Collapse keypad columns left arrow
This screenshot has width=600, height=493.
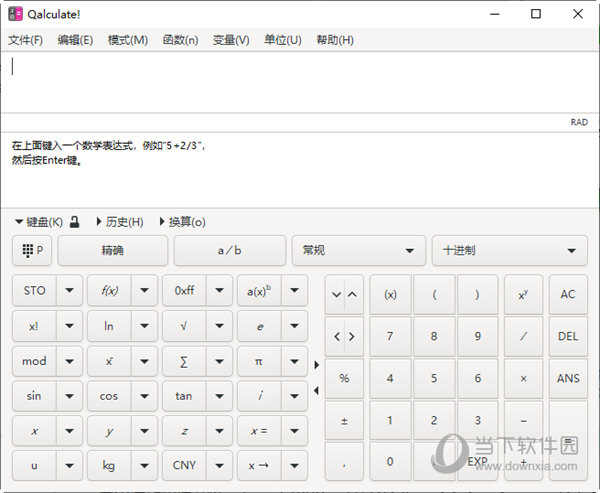(x=316, y=391)
